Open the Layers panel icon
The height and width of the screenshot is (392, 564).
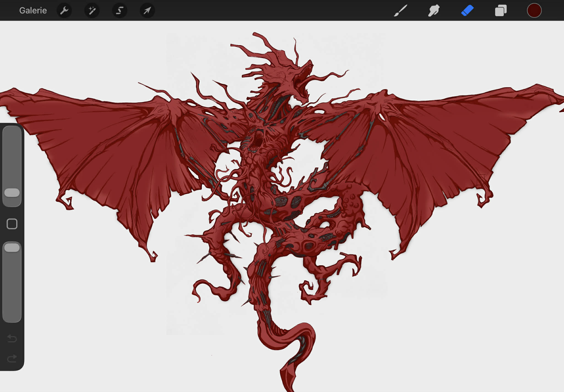501,11
